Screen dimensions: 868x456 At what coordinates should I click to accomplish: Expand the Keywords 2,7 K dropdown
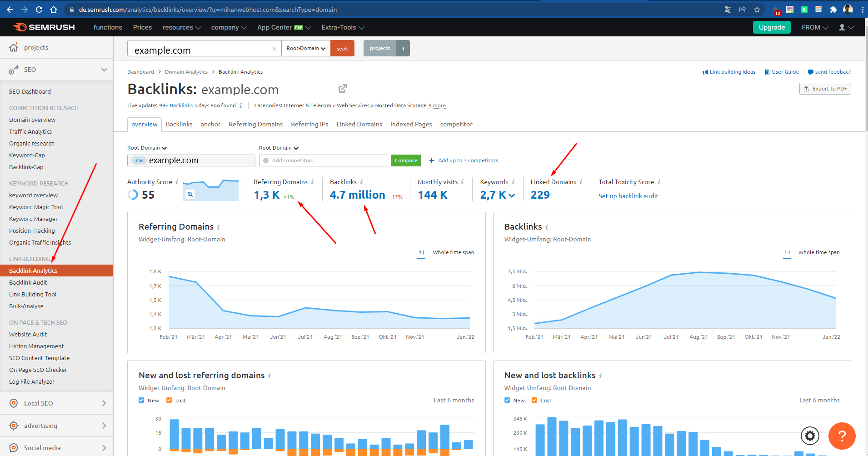[512, 195]
